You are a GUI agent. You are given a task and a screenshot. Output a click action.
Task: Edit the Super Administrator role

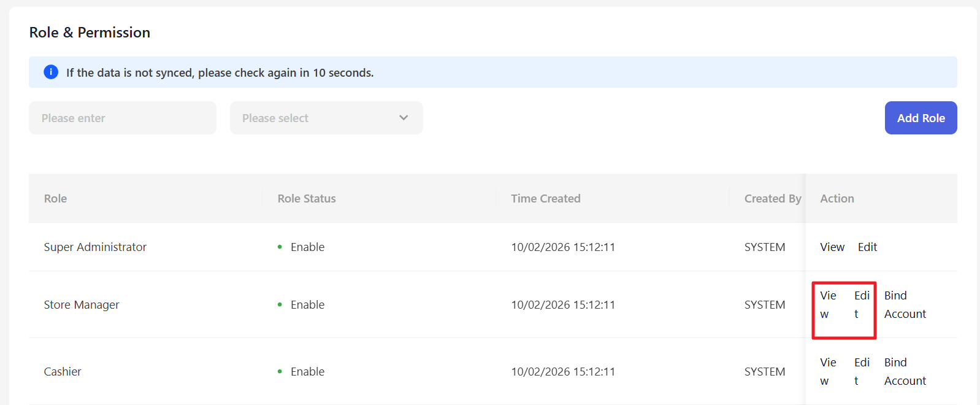(x=867, y=247)
